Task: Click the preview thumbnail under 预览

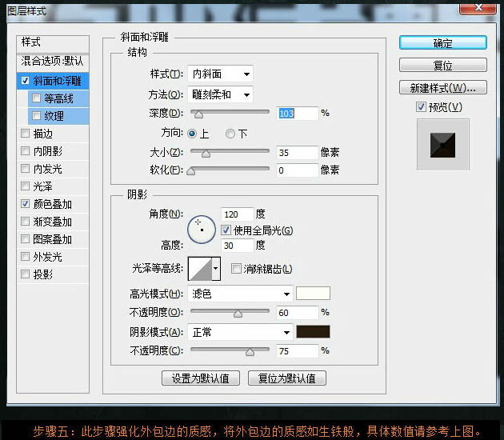Action: [x=442, y=145]
